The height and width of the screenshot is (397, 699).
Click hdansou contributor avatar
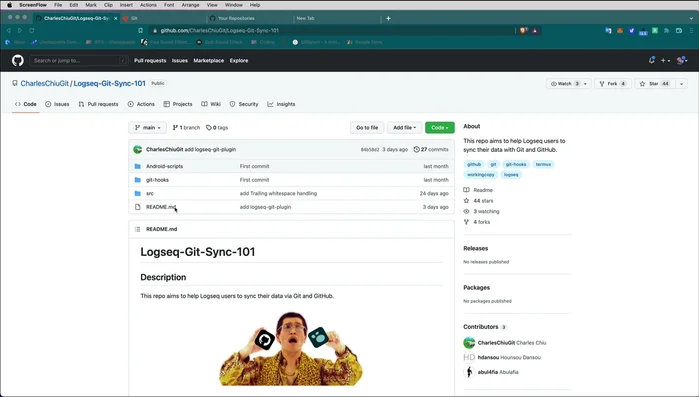(x=469, y=357)
